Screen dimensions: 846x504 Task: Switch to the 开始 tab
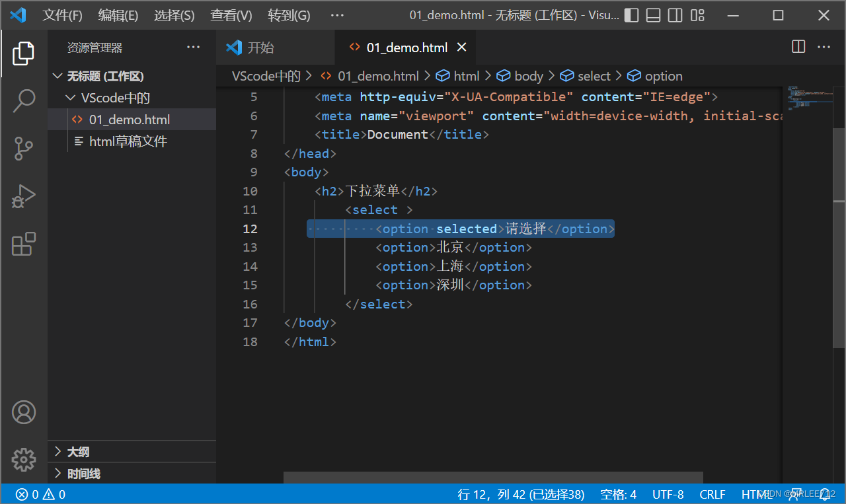(x=276, y=48)
